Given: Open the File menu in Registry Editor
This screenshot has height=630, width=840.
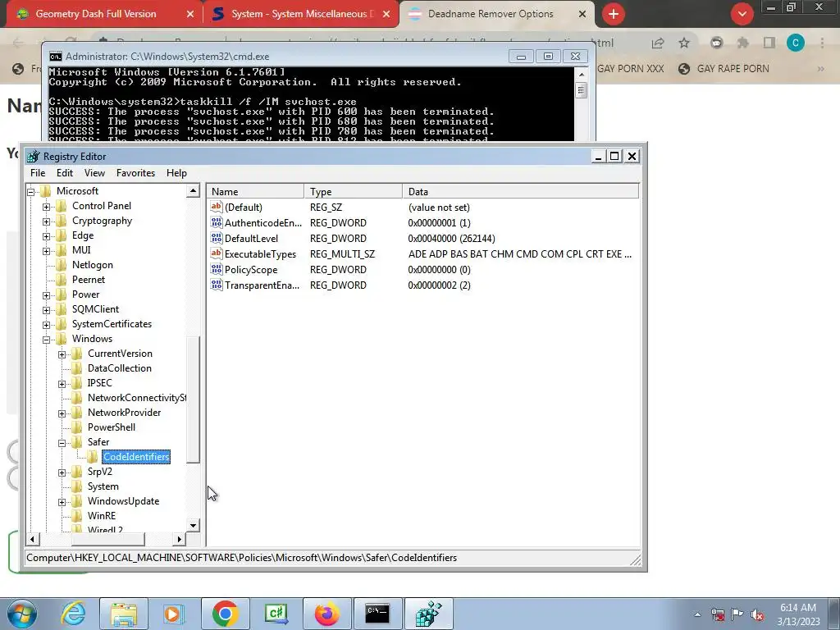Looking at the screenshot, I should click(38, 173).
